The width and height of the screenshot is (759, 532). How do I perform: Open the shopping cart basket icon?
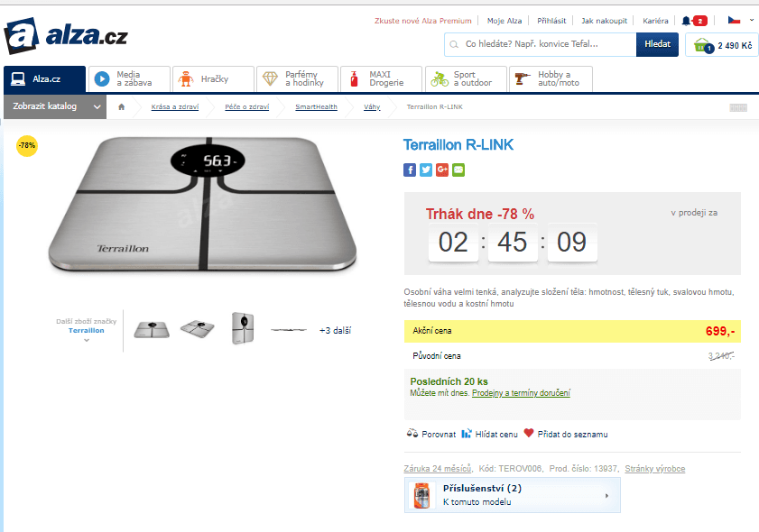point(703,45)
